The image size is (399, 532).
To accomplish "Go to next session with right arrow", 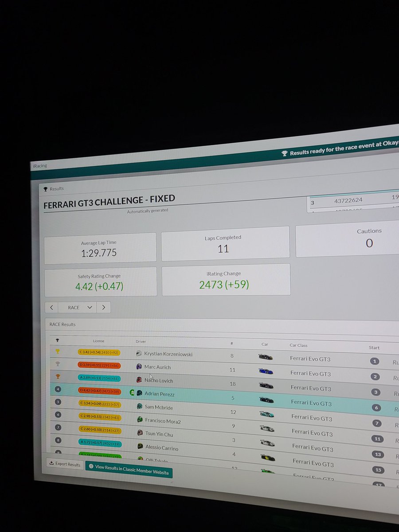I will 103,307.
